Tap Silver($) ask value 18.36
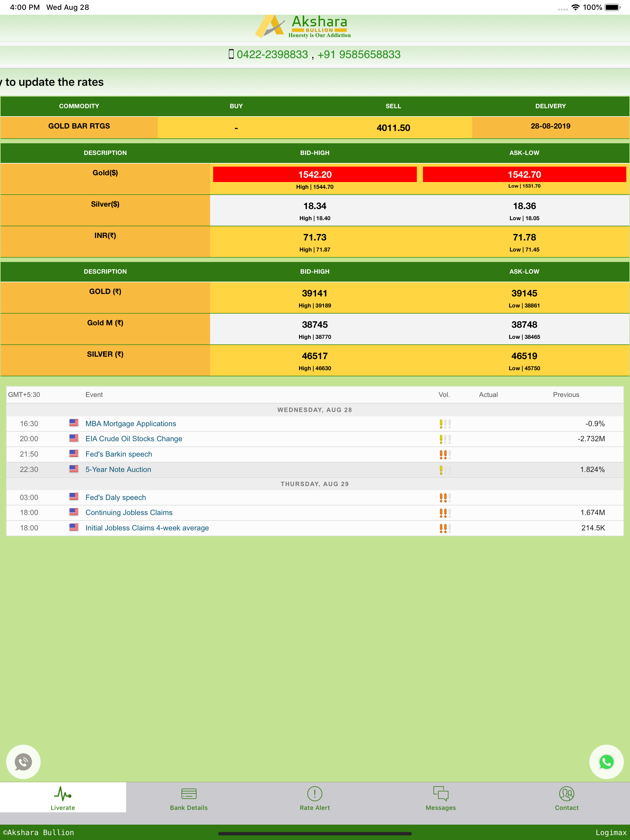Image resolution: width=630 pixels, height=840 pixels. pos(524,206)
